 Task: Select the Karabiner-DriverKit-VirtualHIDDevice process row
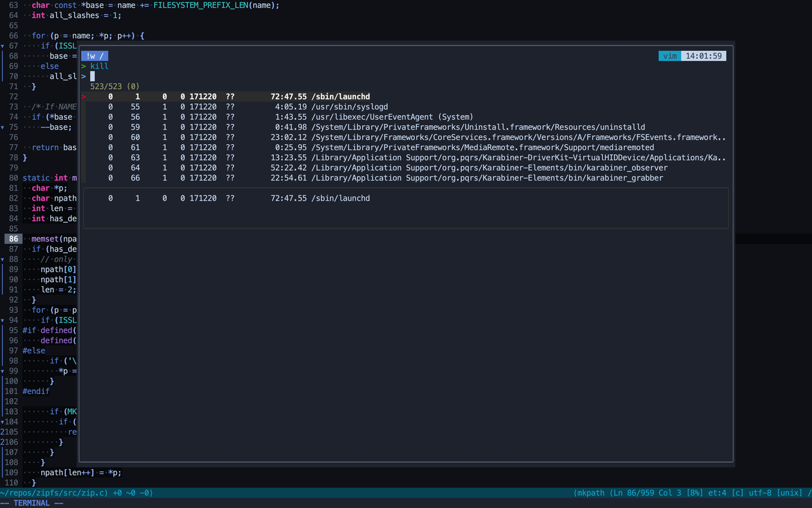[405, 157]
